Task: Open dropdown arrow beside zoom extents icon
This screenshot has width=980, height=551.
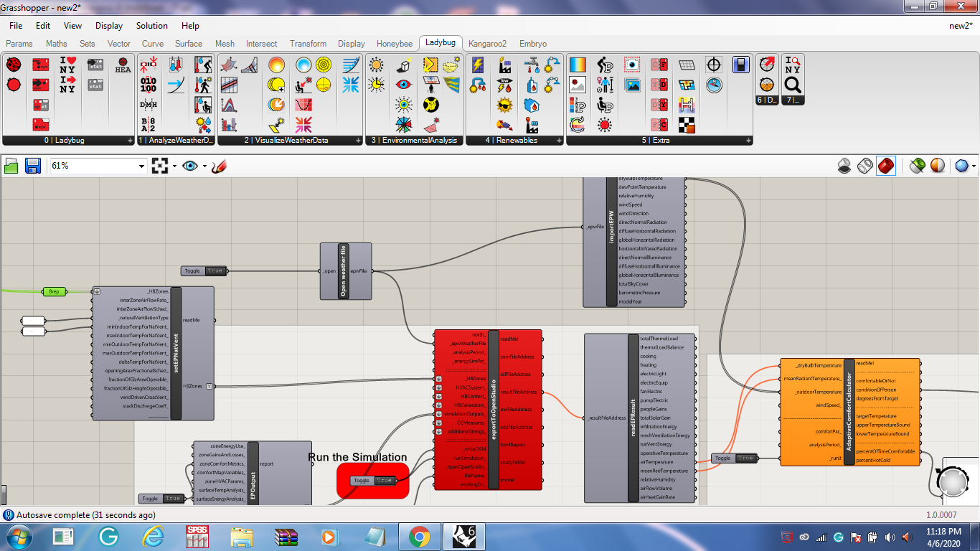Action: (x=174, y=166)
